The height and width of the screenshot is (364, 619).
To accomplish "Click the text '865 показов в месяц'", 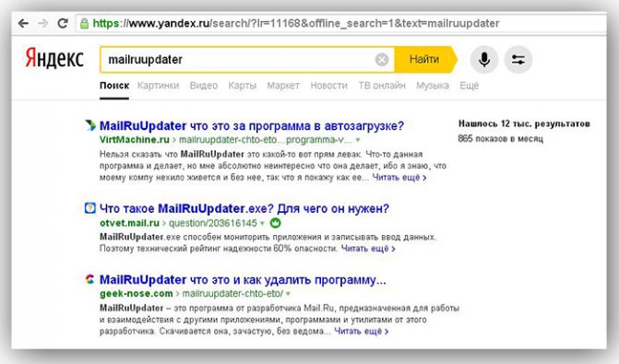I will tap(501, 139).
